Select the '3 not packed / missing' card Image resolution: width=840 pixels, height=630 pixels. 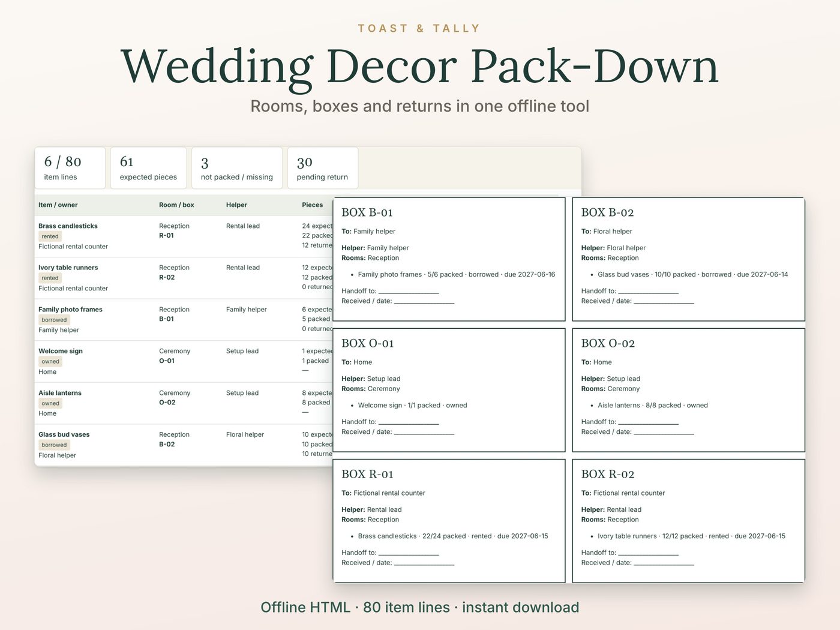coord(237,168)
